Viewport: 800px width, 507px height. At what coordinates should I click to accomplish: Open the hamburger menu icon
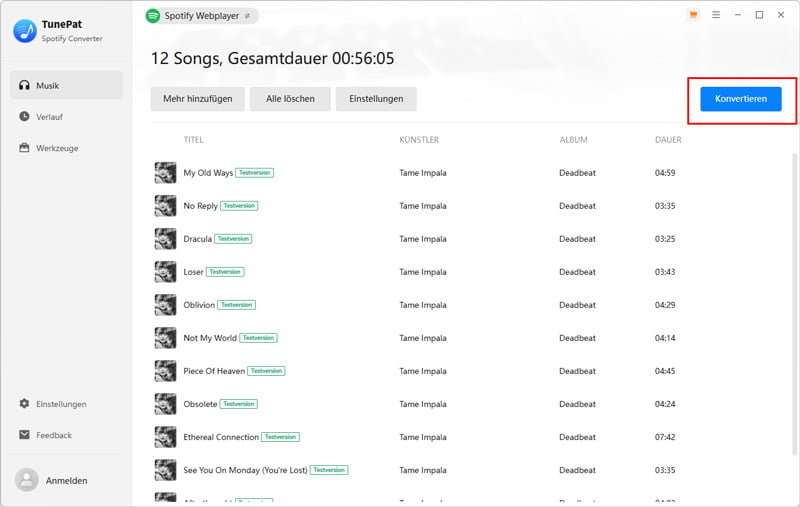pyautogui.click(x=716, y=15)
